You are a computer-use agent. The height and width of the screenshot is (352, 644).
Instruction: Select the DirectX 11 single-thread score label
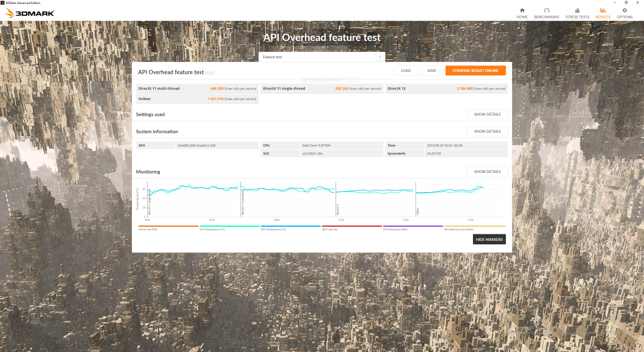click(284, 89)
